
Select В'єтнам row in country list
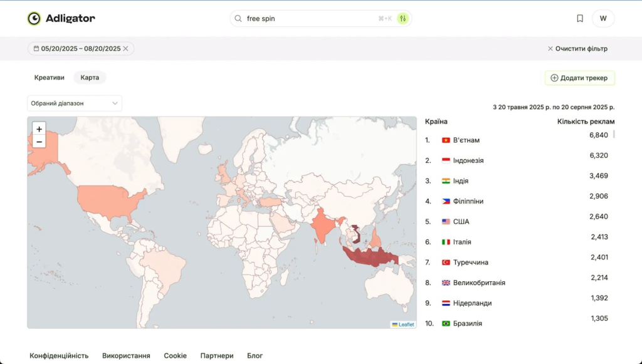[466, 140]
